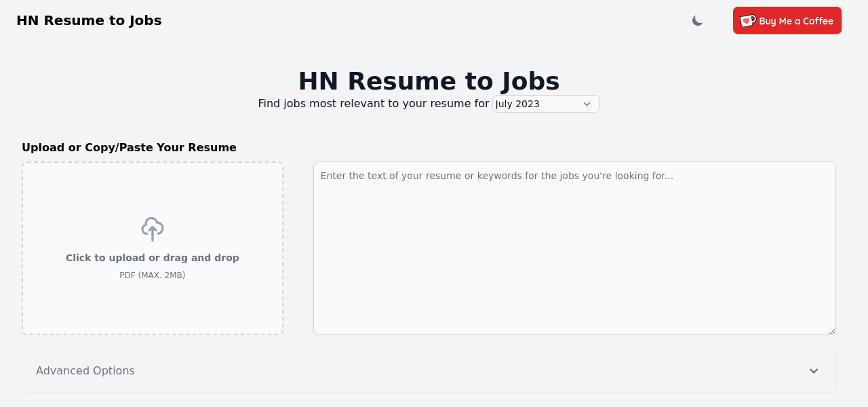Viewport: 868px width, 407px height.
Task: Click the month selector's chevron arrow
Action: (587, 104)
